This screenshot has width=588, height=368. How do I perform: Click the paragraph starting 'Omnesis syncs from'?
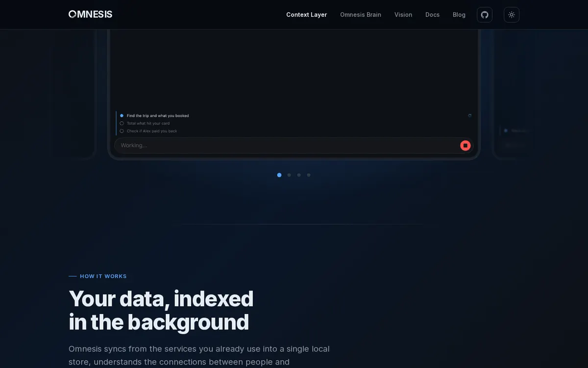point(199,356)
